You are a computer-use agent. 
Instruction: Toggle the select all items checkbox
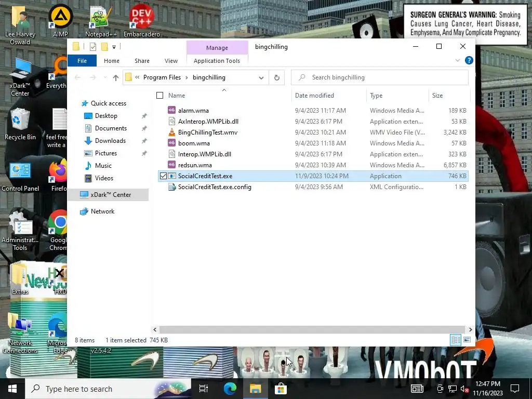point(160,96)
